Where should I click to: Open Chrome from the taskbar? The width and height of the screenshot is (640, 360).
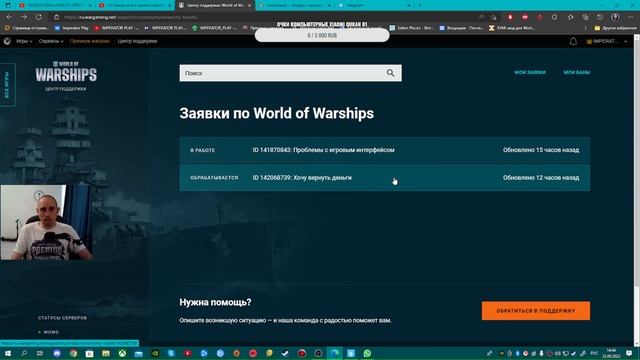click(73, 353)
